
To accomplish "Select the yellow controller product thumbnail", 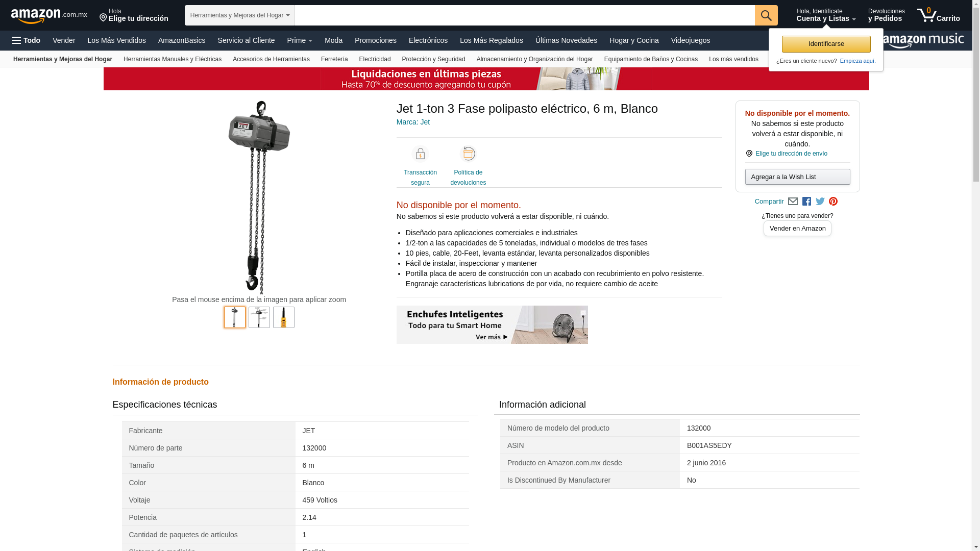I will 284,317.
